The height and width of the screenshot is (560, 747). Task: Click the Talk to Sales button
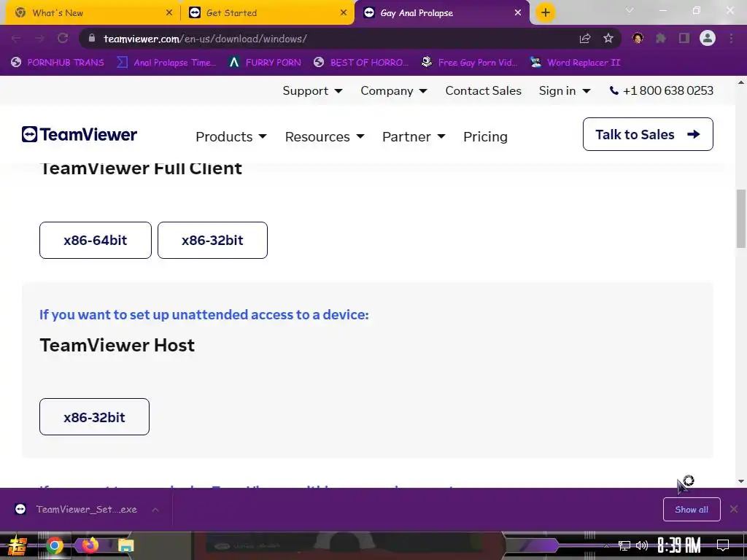(648, 134)
